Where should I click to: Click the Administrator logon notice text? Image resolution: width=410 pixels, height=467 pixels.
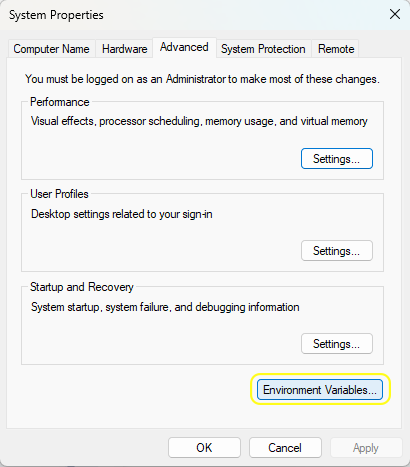point(202,79)
